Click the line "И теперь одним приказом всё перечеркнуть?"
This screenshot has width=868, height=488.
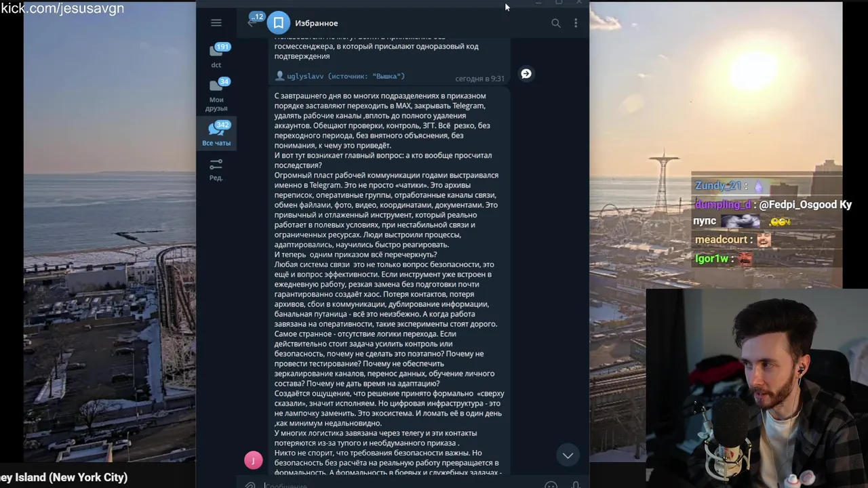355,255
